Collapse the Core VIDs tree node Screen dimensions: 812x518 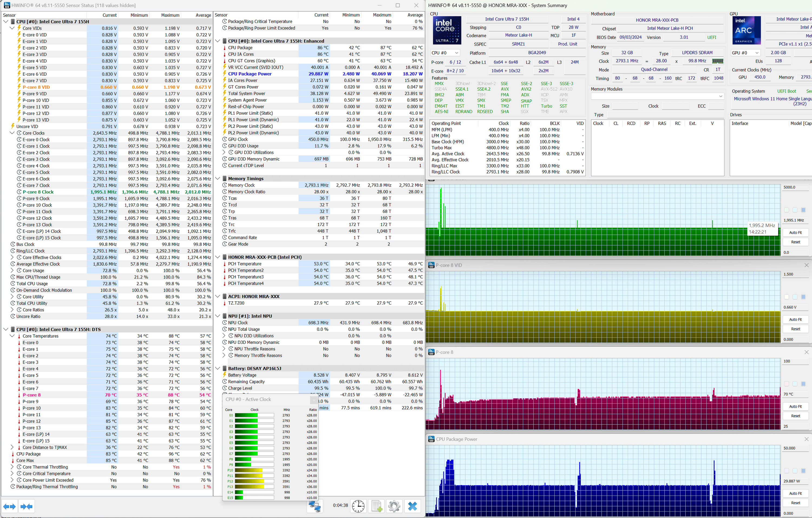point(12,28)
